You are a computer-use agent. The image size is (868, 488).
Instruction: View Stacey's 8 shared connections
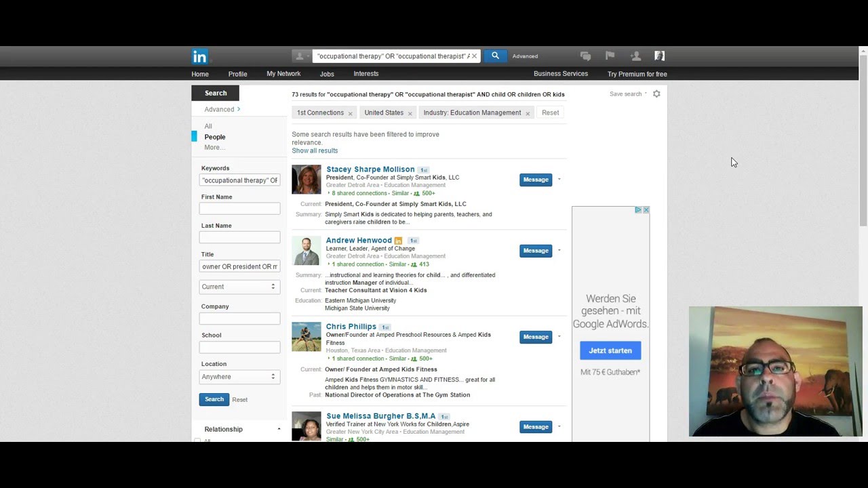tap(359, 193)
